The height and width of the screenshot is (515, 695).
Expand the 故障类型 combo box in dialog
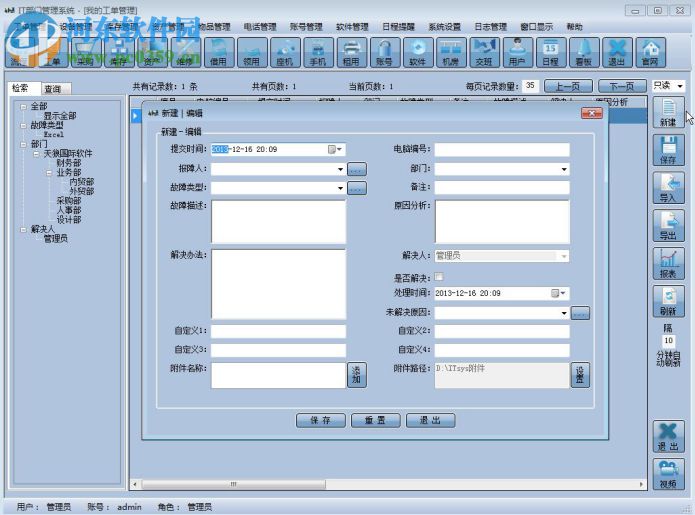(x=340, y=188)
